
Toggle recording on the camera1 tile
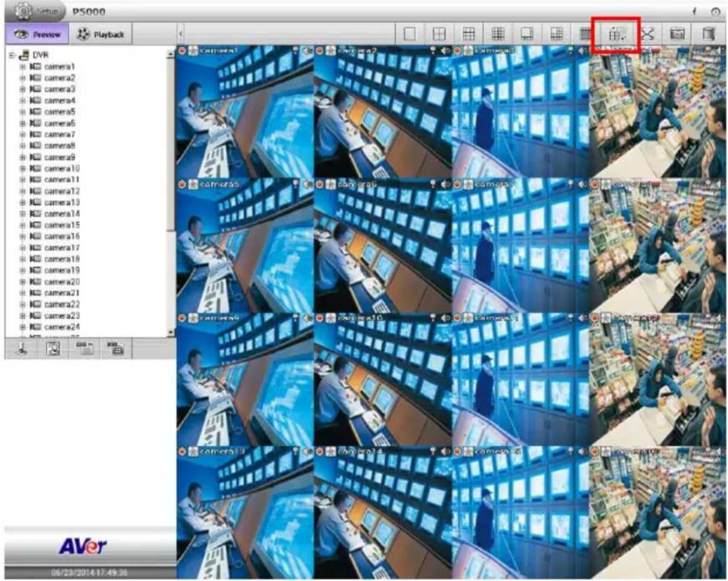pos(182,51)
